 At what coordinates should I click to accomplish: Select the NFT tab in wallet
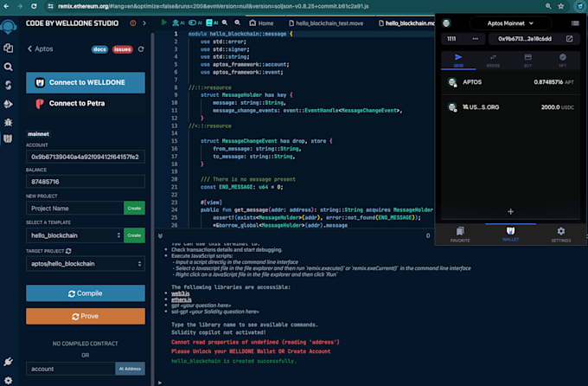[563, 60]
